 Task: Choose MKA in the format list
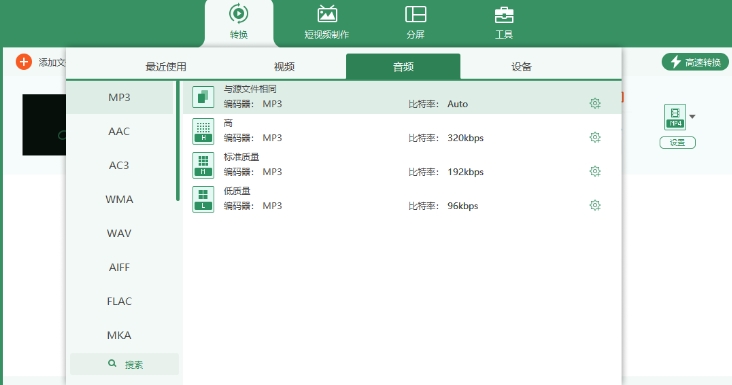click(120, 335)
